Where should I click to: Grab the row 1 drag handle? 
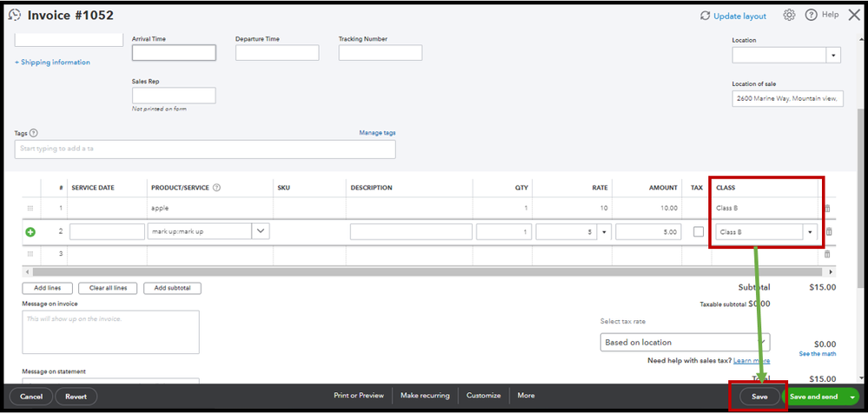(x=30, y=209)
